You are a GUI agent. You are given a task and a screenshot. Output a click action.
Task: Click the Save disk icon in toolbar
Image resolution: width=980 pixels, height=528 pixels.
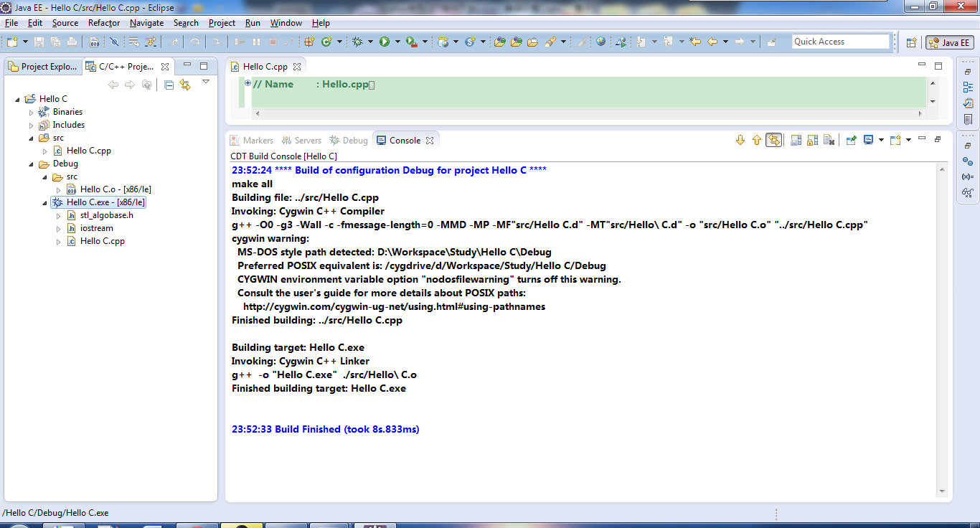(x=39, y=42)
